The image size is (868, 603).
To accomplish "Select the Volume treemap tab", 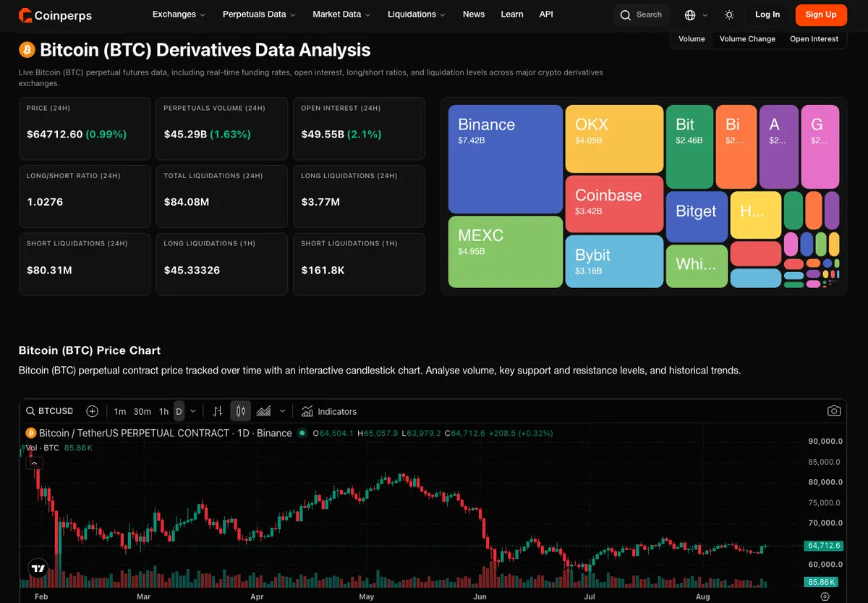I will pos(692,39).
